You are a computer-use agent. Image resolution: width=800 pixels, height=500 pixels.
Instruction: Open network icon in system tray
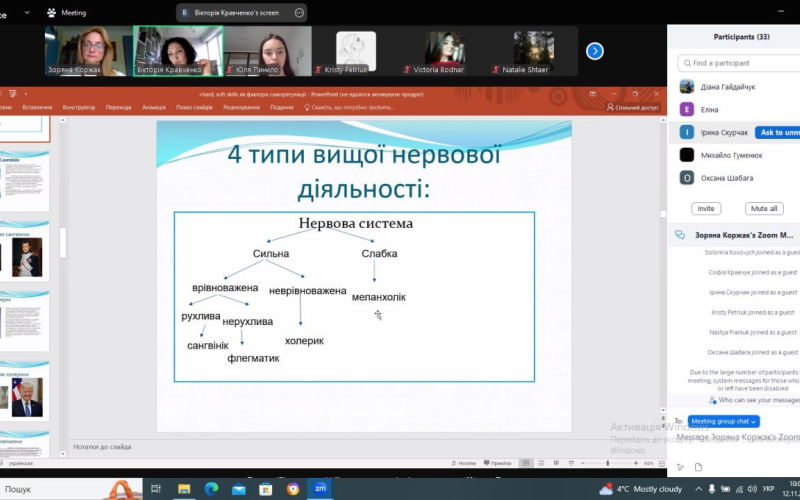tap(739, 489)
